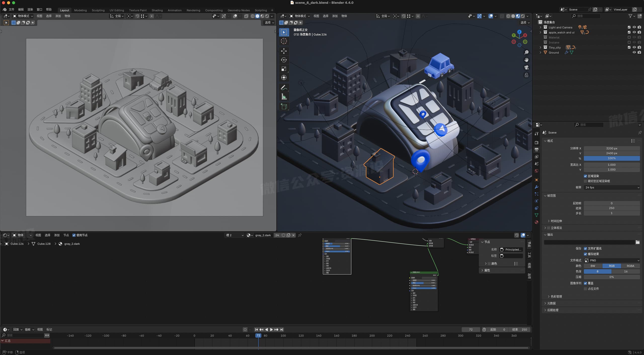This screenshot has width=644, height=355.
Task: Click the new collection icon in outliner
Action: click(640, 16)
